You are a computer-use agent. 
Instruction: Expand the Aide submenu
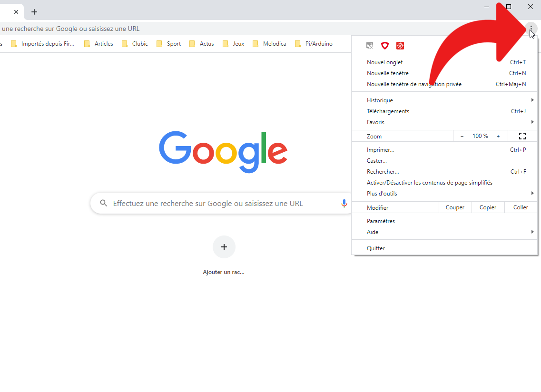(444, 232)
